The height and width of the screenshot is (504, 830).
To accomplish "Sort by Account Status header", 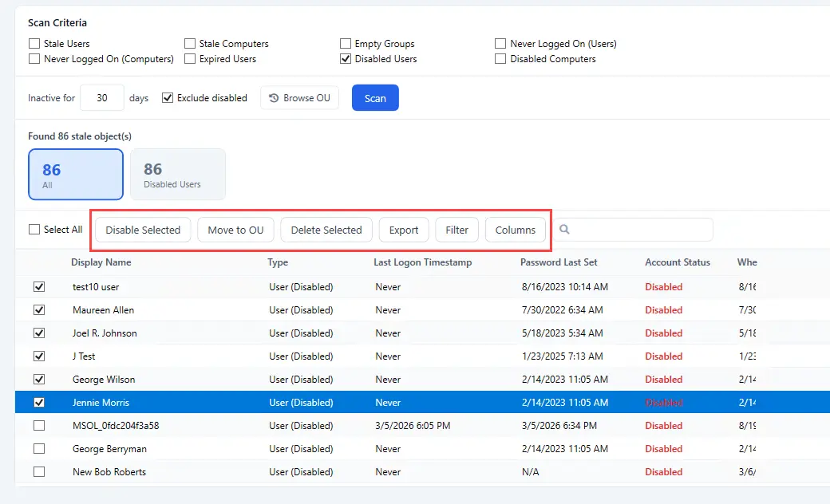I will point(678,262).
